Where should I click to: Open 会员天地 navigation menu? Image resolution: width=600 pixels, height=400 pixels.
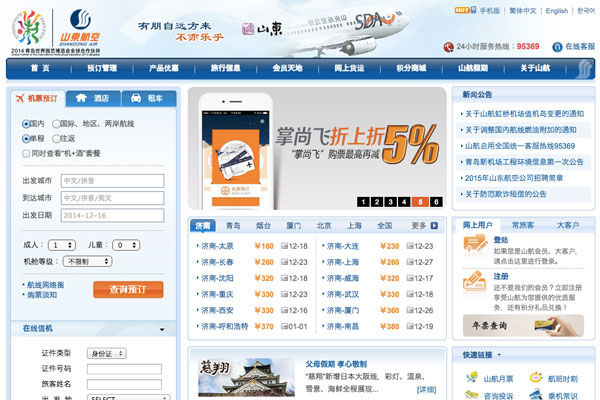[x=287, y=68]
